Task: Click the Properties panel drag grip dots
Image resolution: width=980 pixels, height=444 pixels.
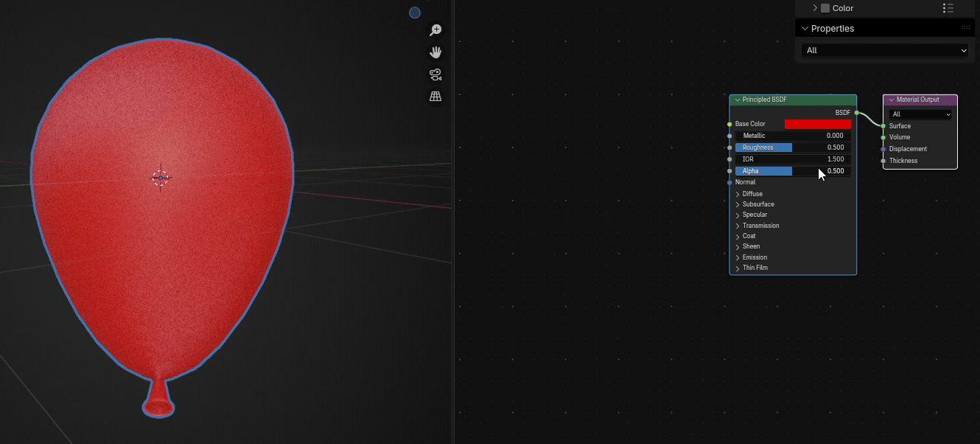Action: pos(965,28)
